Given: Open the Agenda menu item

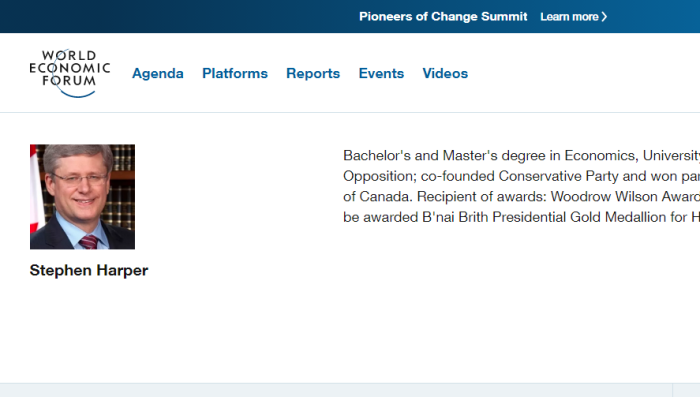Looking at the screenshot, I should 158,73.
